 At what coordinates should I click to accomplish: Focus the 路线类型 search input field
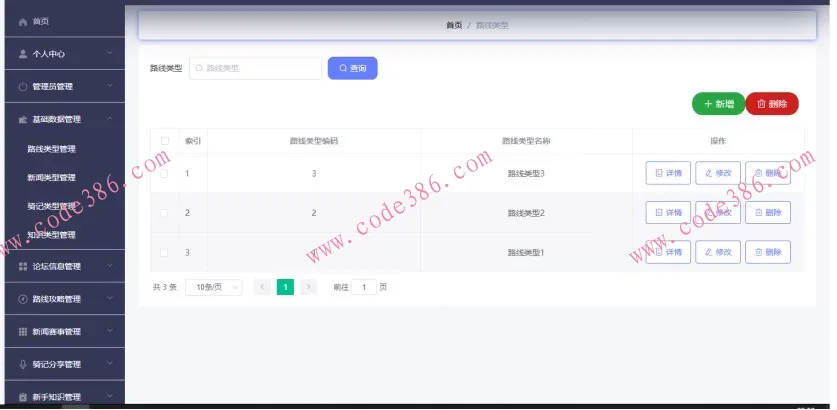click(256, 68)
